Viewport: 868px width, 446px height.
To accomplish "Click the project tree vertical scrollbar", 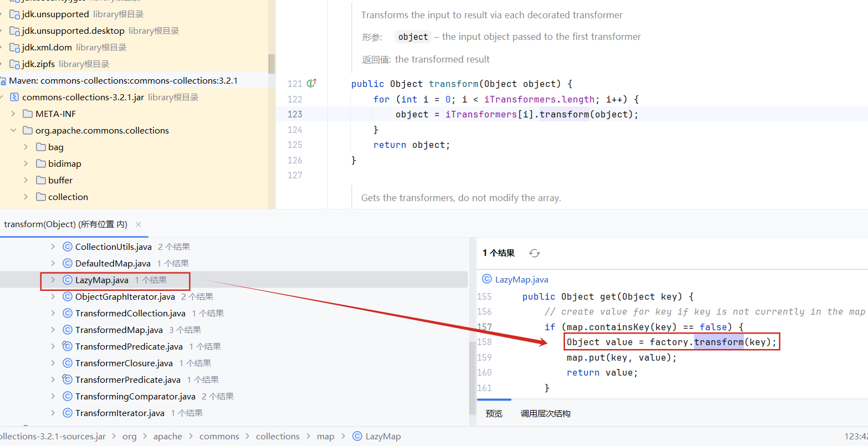I will click(x=271, y=64).
